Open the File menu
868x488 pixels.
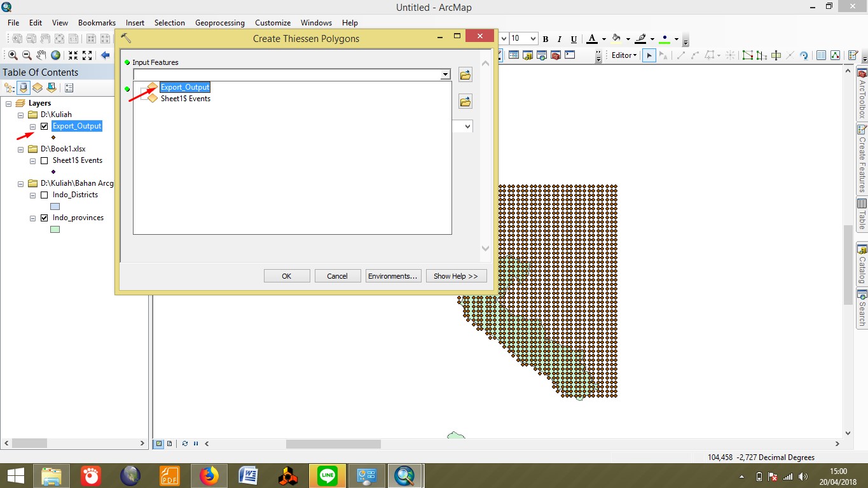pos(13,23)
